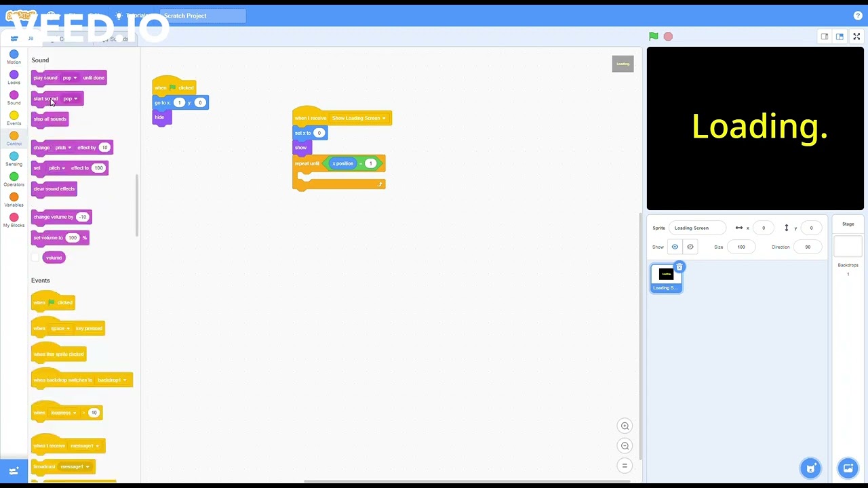Click the repeat until block in script
The image size is (868, 488).
[x=307, y=163]
